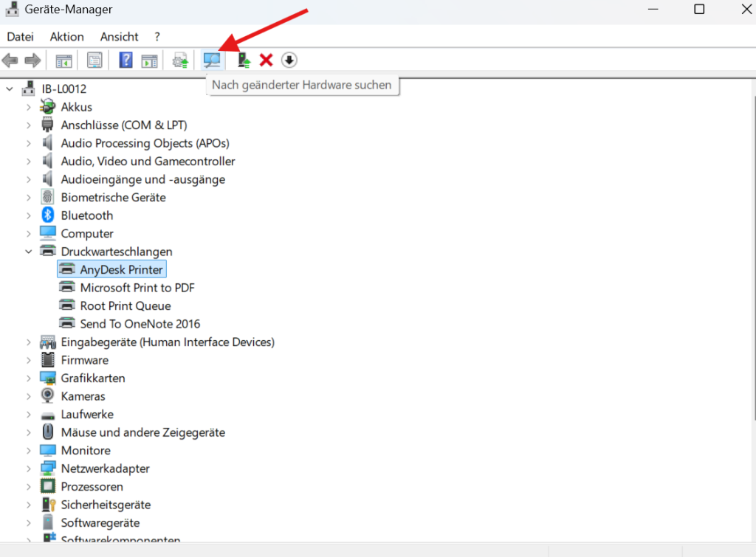Click the scan for hardware changes icon
The height and width of the screenshot is (557, 756).
pos(212,60)
